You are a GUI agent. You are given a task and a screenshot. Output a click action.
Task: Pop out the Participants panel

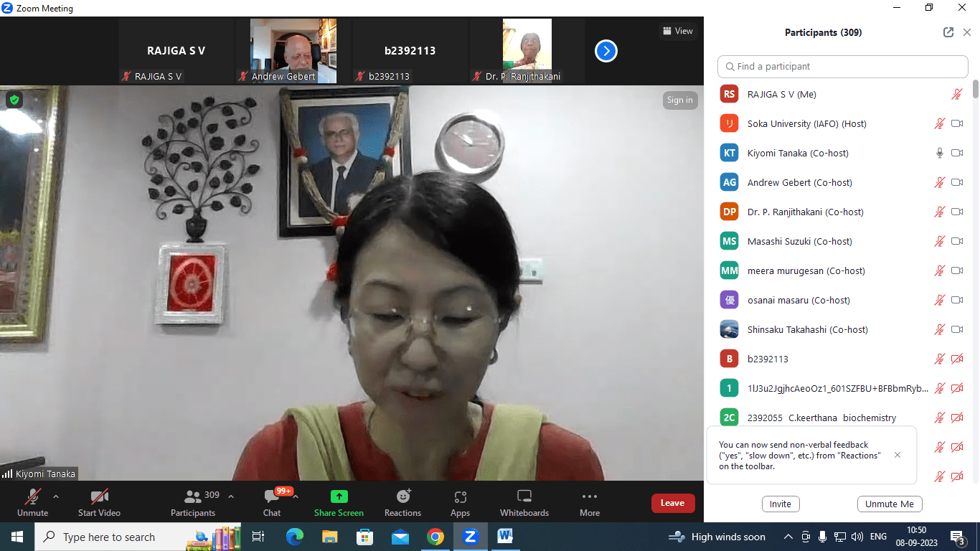click(948, 32)
